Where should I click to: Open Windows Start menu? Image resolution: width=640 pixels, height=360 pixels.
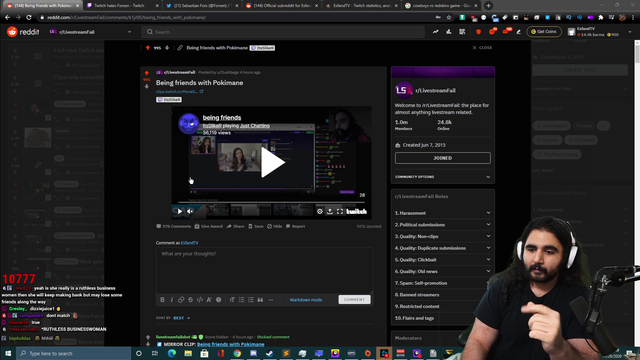(8, 353)
